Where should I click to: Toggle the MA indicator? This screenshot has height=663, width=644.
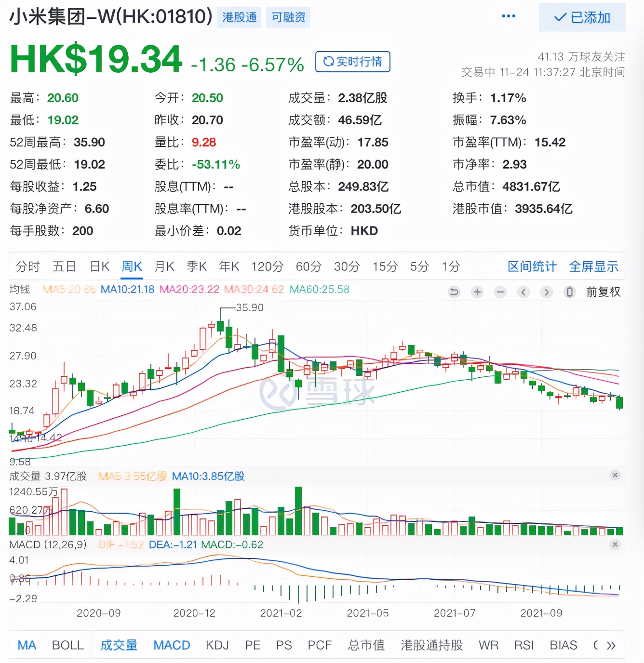[x=27, y=645]
